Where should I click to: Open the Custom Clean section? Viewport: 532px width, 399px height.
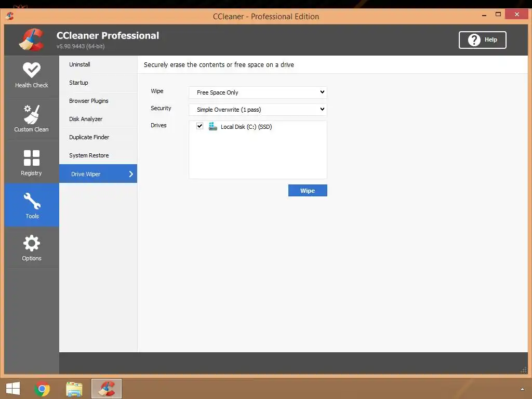[x=32, y=119]
